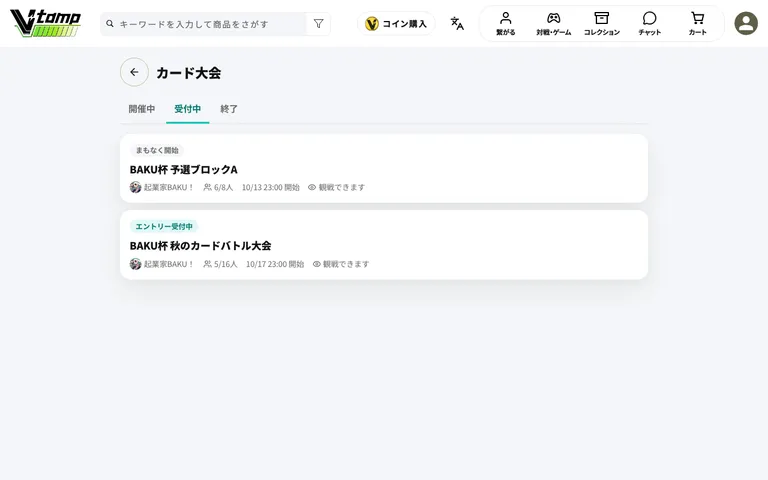Click 観戦できます text in 秋のカードバトル大会 card

pos(346,264)
